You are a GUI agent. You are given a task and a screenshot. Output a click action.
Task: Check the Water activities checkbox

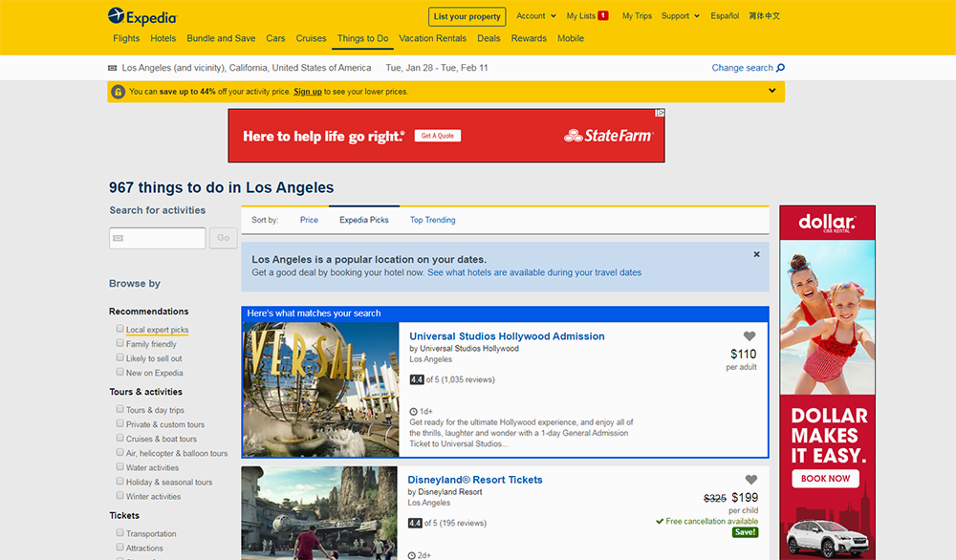point(120,466)
